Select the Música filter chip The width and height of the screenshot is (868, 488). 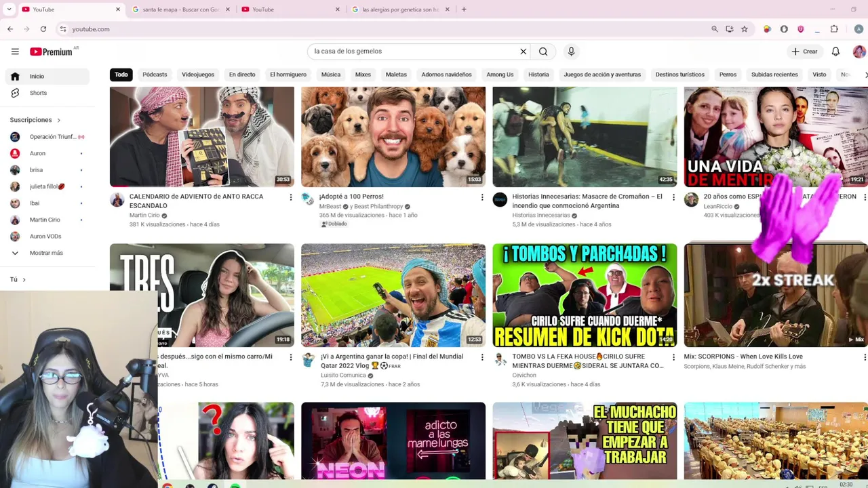(331, 75)
